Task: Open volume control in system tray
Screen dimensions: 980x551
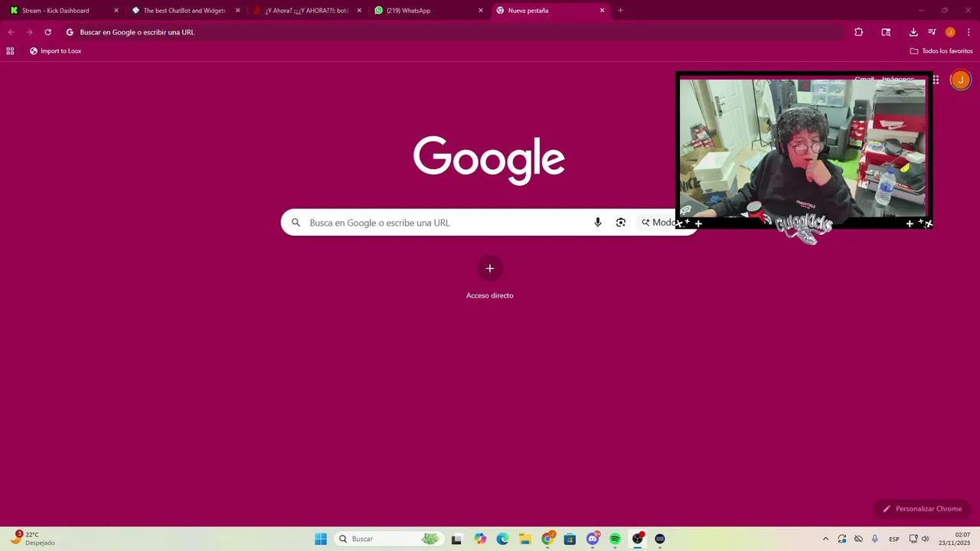Action: point(926,539)
